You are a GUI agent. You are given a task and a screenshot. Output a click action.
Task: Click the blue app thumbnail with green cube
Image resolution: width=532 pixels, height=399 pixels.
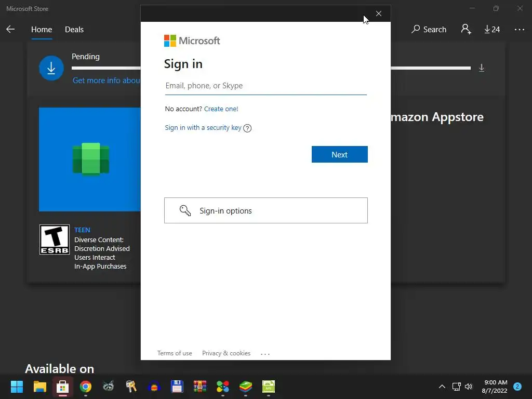tap(90, 159)
